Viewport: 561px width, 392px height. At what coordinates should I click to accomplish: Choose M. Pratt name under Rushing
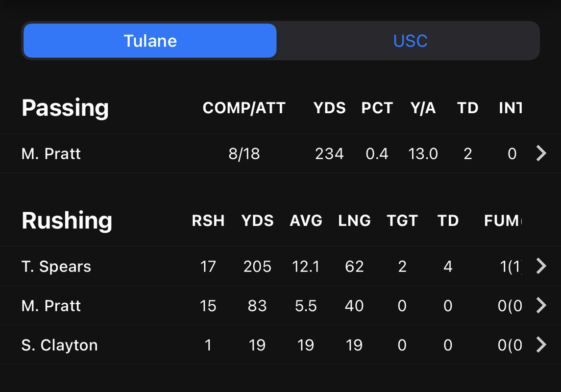tap(51, 306)
